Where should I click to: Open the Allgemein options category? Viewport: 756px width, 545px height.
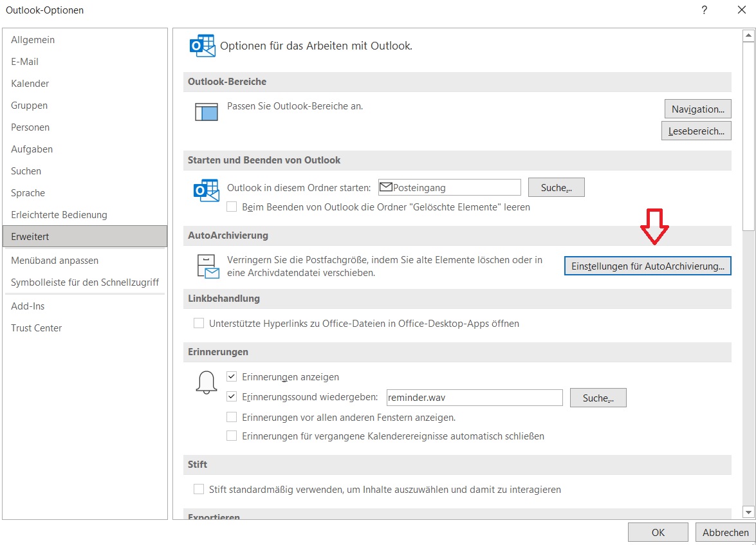pos(85,40)
